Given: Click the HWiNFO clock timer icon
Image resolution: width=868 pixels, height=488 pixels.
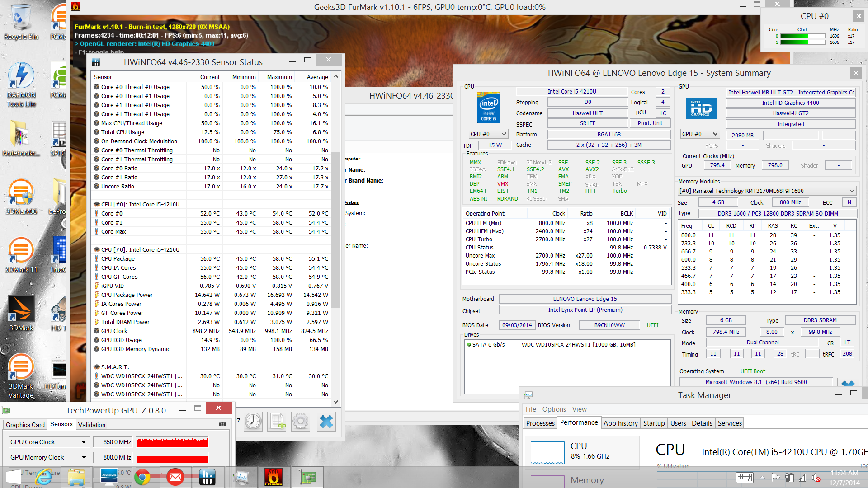Looking at the screenshot, I should 253,421.
